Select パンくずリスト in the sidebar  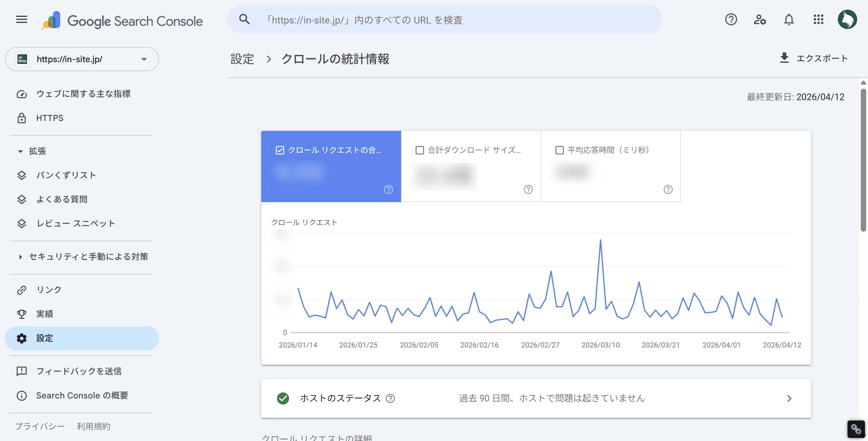point(66,175)
